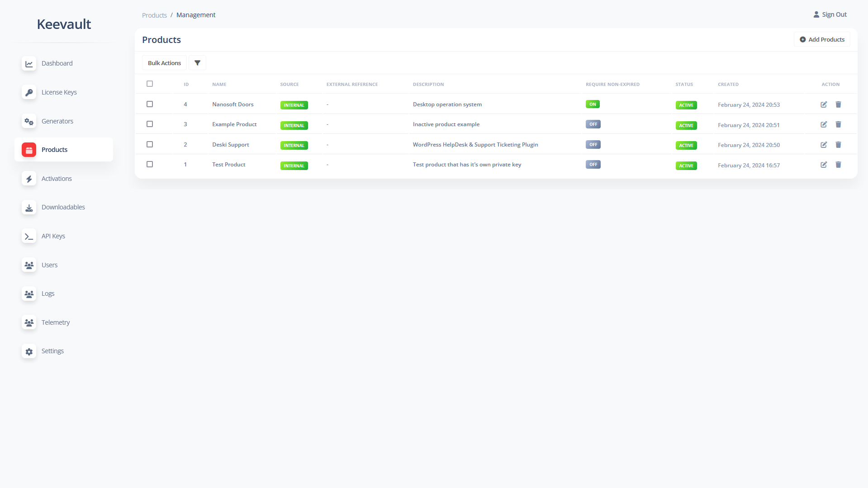Select the Nanosoft Doors row checkbox

coord(150,104)
